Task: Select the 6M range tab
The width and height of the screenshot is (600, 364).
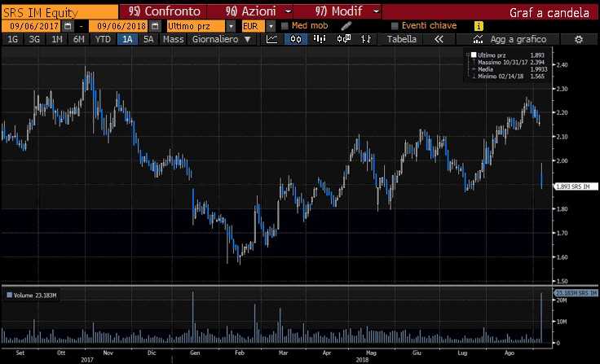Action: tap(78, 39)
